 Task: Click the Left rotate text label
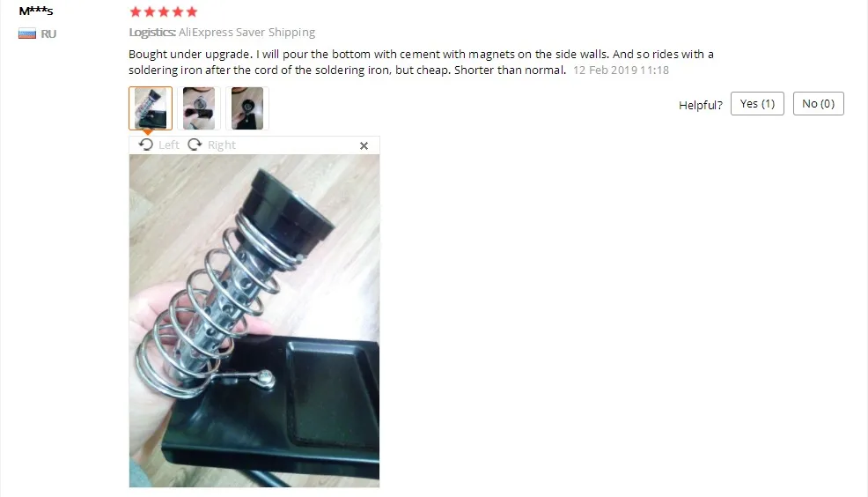pyautogui.click(x=169, y=145)
